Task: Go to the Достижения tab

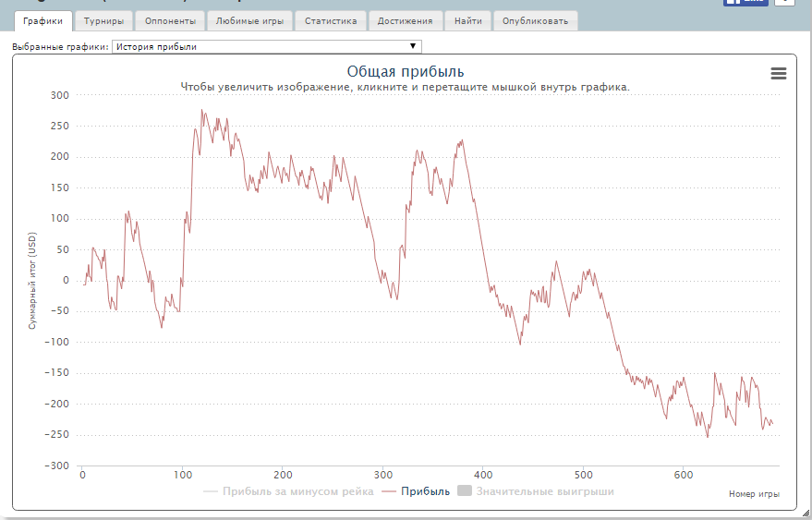Action: pyautogui.click(x=405, y=21)
